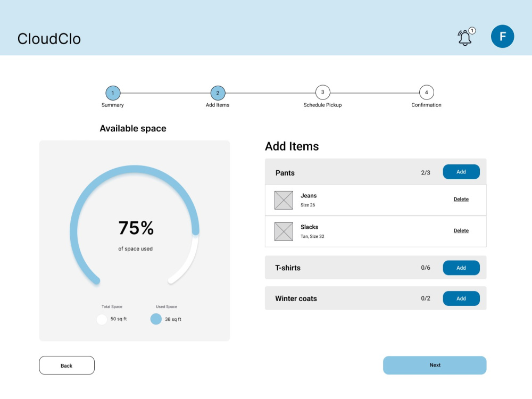Select the Jeans item name
This screenshot has height=399, width=532.
pos(309,196)
